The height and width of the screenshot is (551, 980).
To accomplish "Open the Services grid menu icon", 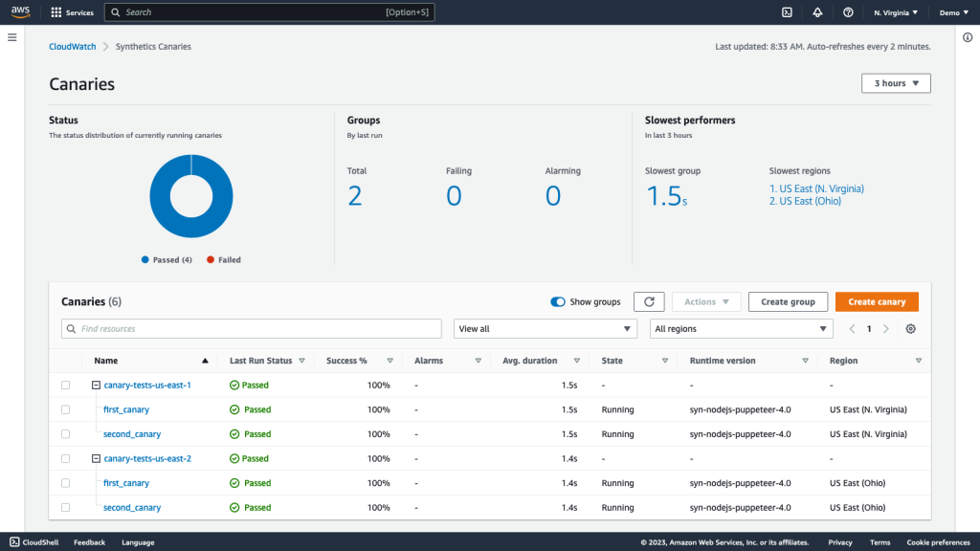I will 55,12.
